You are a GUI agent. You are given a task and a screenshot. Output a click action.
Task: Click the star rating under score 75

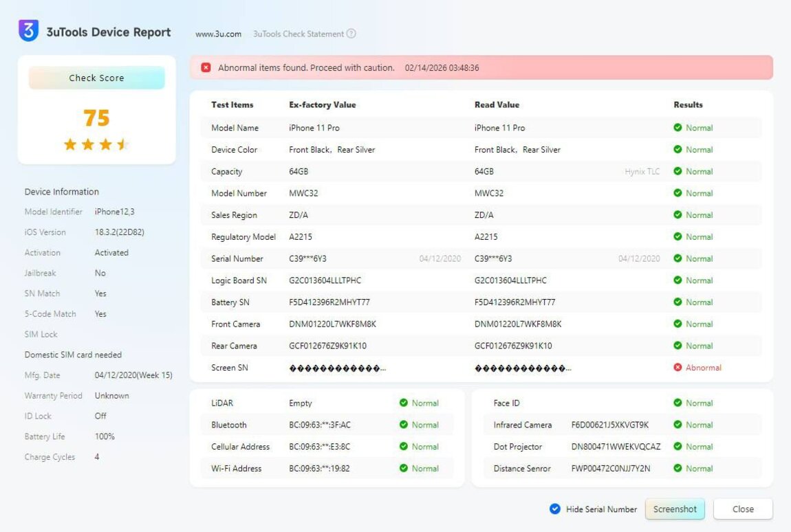96,145
